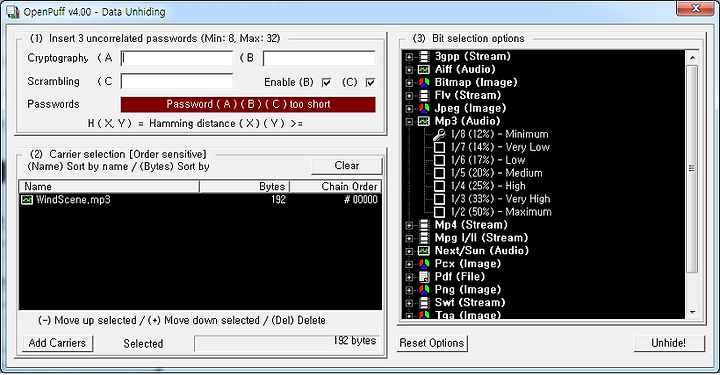
Task: Expand the Png (Image) tree node
Action: click(x=409, y=290)
